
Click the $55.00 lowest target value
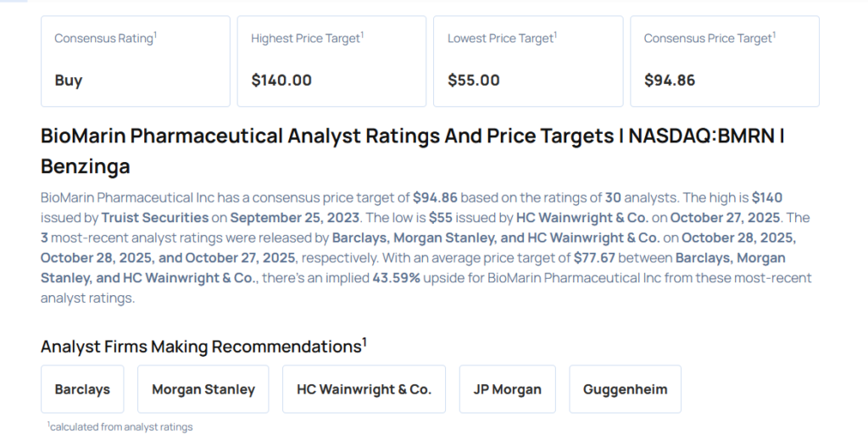click(474, 81)
